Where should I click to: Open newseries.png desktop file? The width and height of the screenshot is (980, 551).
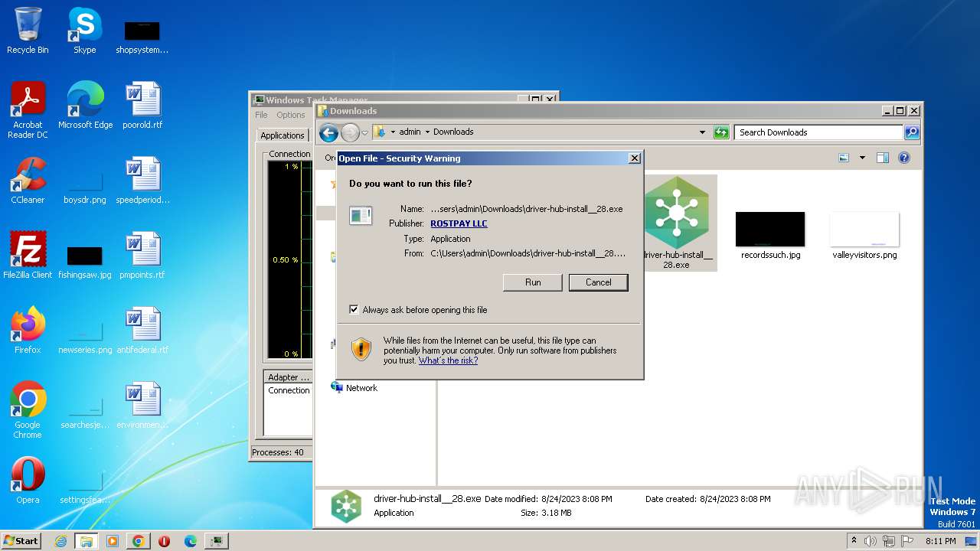(85, 335)
